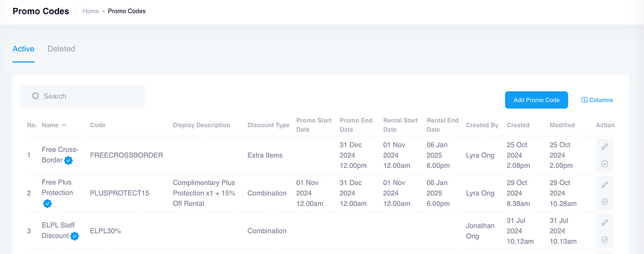Edit the PLUSPROTECT15 promo code

[605, 184]
